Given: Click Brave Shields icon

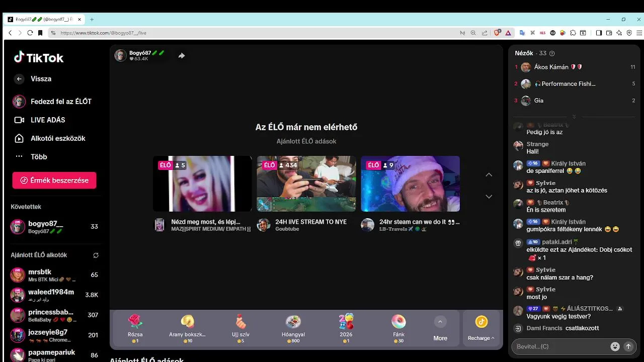Looking at the screenshot, I should pos(497,33).
